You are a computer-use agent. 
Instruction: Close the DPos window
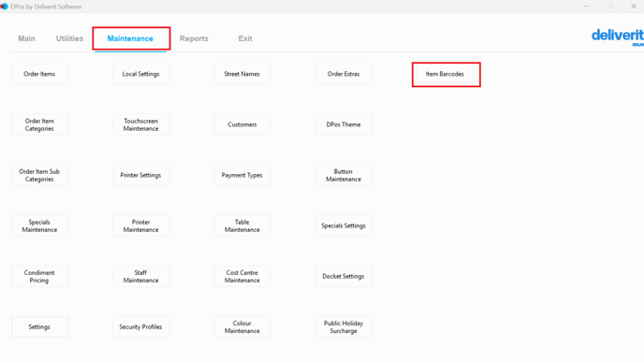coord(634,7)
